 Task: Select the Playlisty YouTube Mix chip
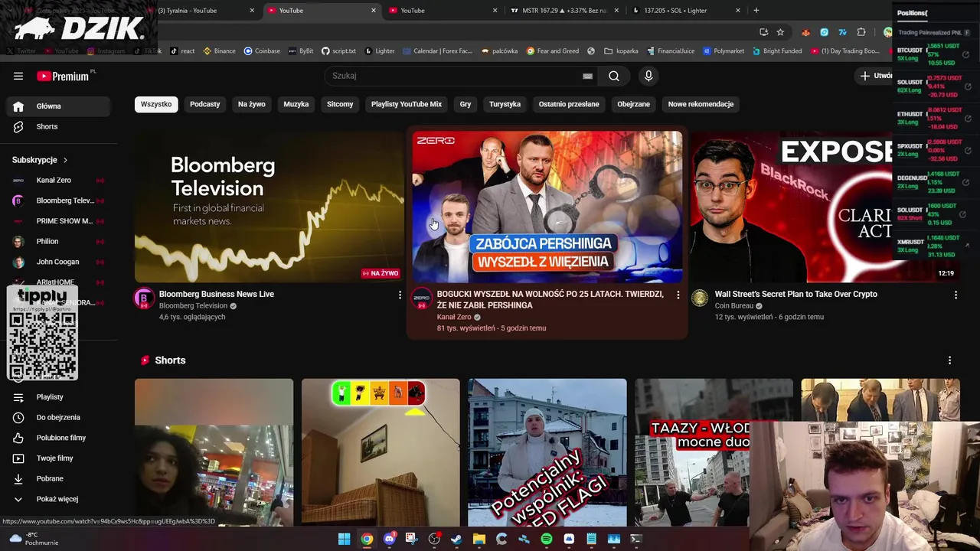[407, 104]
